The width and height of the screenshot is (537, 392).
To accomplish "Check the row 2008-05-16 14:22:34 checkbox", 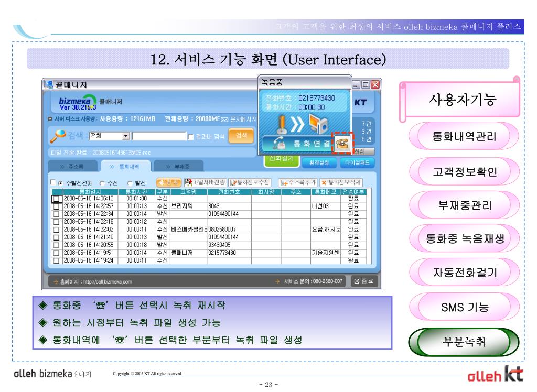I will coord(57,214).
